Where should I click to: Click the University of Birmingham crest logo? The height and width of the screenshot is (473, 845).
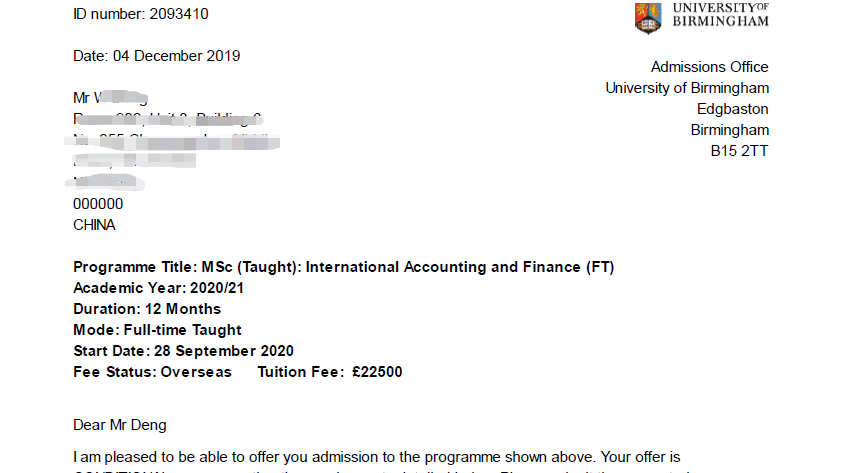click(x=648, y=18)
